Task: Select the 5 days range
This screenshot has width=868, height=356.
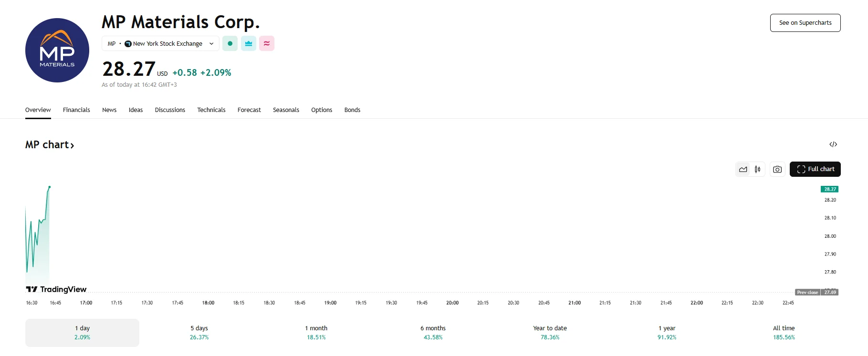Action: click(199, 333)
